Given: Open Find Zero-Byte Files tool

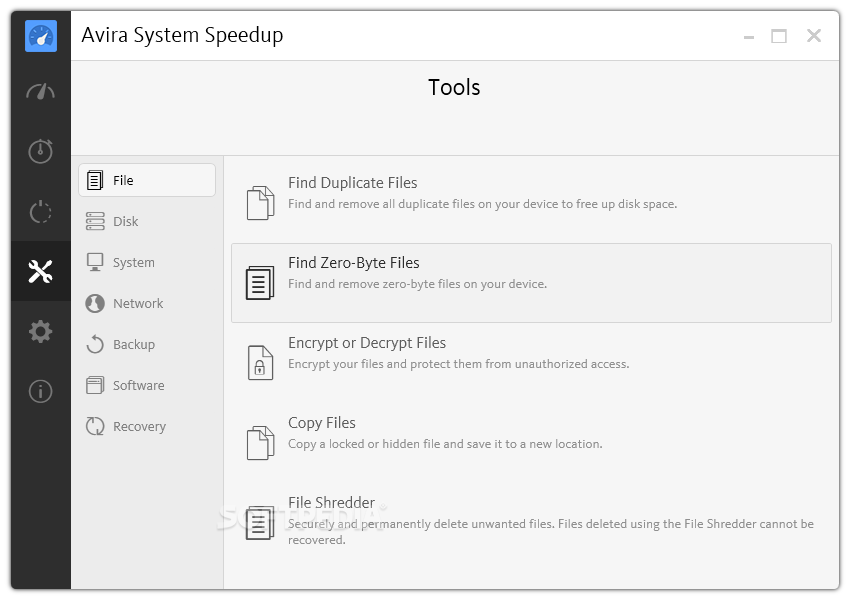Looking at the screenshot, I should [531, 283].
